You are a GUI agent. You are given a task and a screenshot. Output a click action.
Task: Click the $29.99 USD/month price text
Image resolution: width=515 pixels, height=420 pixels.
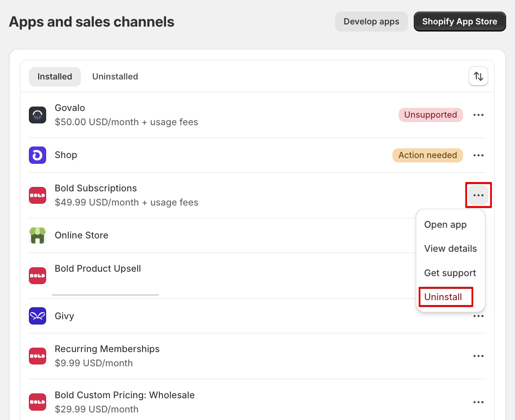tap(97, 409)
